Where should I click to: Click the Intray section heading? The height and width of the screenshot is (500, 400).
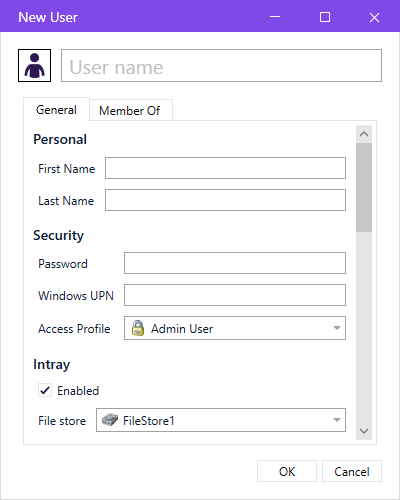point(52,365)
